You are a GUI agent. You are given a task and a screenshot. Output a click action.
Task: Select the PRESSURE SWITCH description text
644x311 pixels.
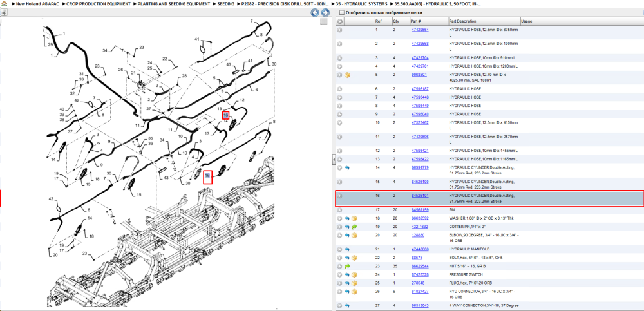[464, 275]
